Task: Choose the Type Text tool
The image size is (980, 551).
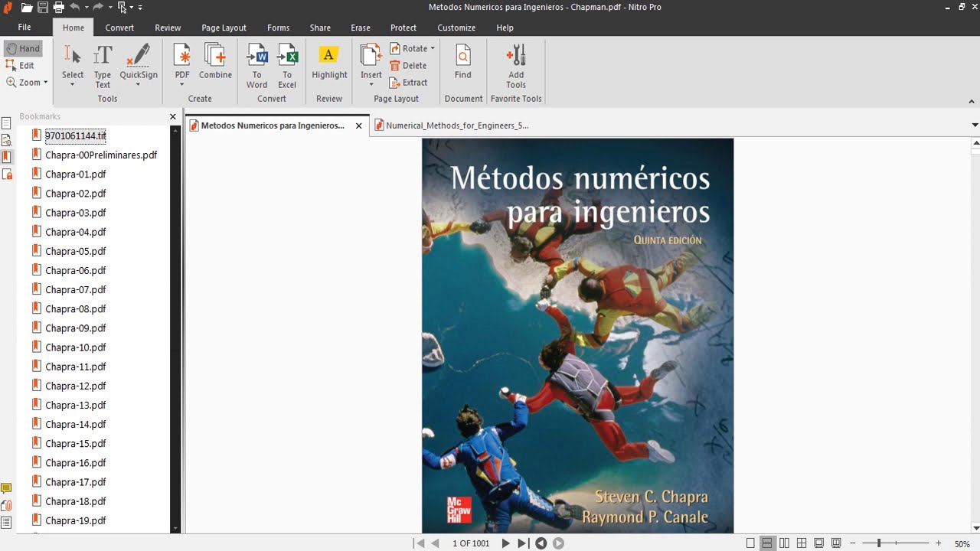Action: (103, 66)
